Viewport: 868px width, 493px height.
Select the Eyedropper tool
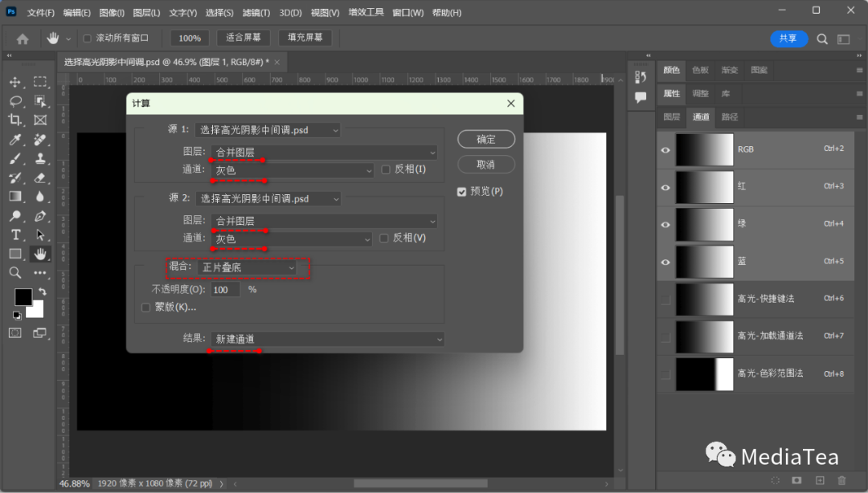tap(15, 140)
